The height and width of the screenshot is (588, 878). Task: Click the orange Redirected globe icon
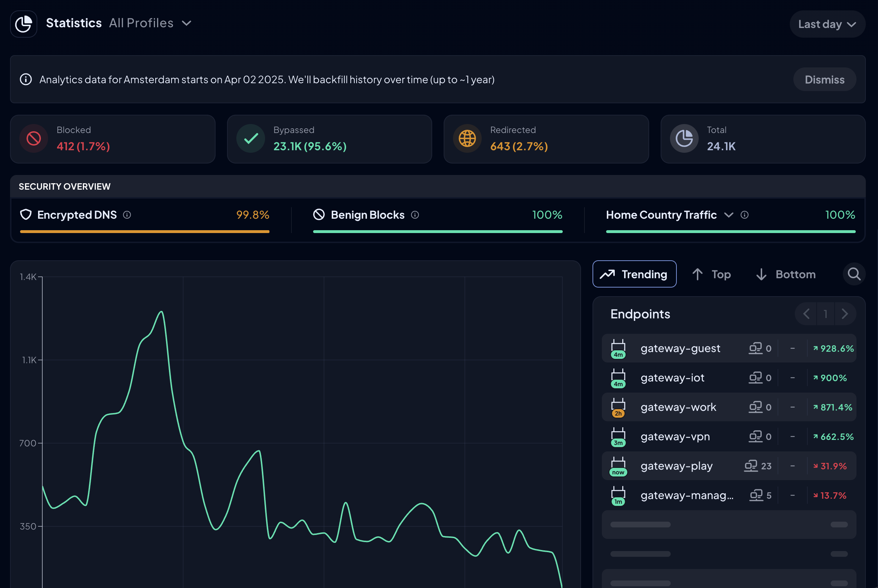[467, 139]
